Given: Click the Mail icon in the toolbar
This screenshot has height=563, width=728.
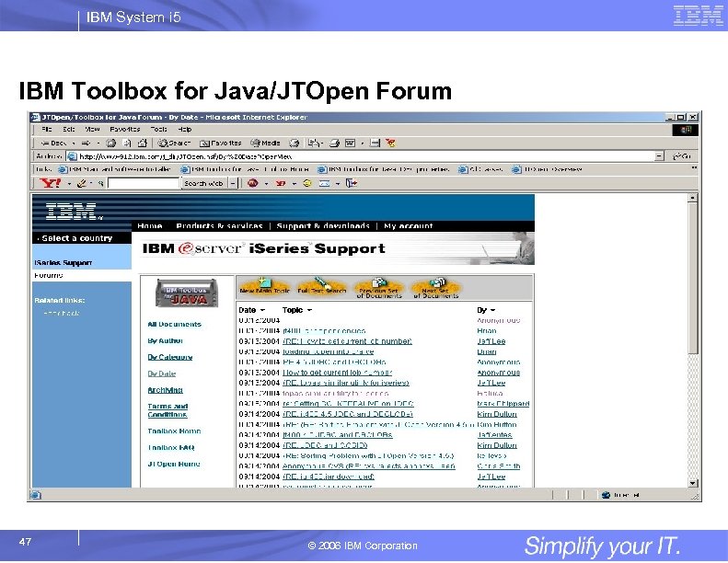Looking at the screenshot, I should click(x=314, y=143).
